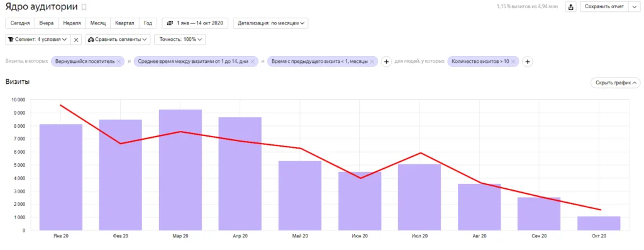Viewport: 644px width, 250px height.
Task: Open the Точность: 100% dropdown
Action: (180, 40)
